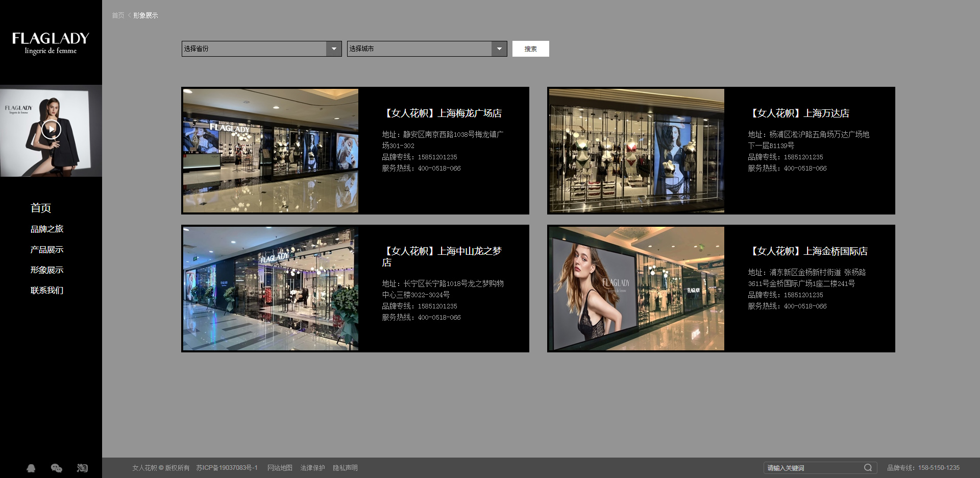Open 形象展示 in sidebar menu
Image resolution: width=980 pixels, height=478 pixels.
tap(47, 270)
